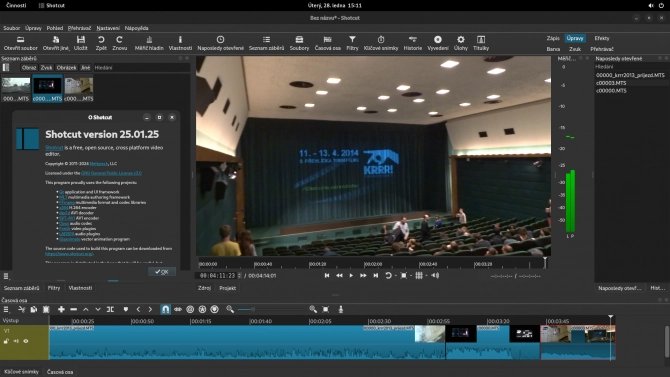The height and width of the screenshot is (377, 670).
Task: Select the Efekty layout button
Action: 602,38
